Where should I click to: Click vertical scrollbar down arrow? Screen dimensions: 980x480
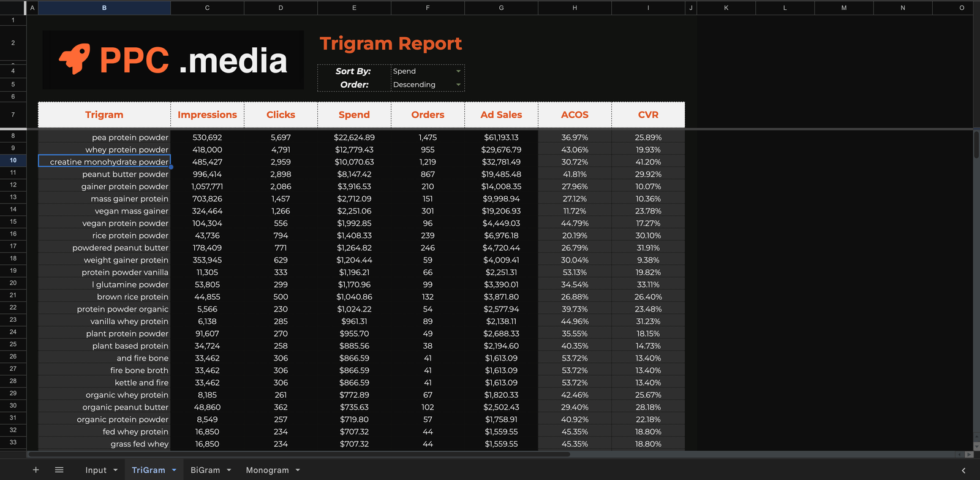click(976, 445)
